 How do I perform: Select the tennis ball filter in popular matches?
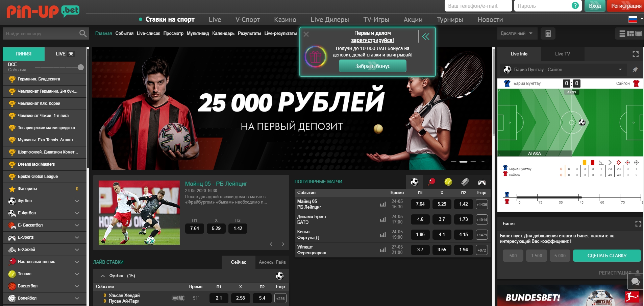point(448,182)
